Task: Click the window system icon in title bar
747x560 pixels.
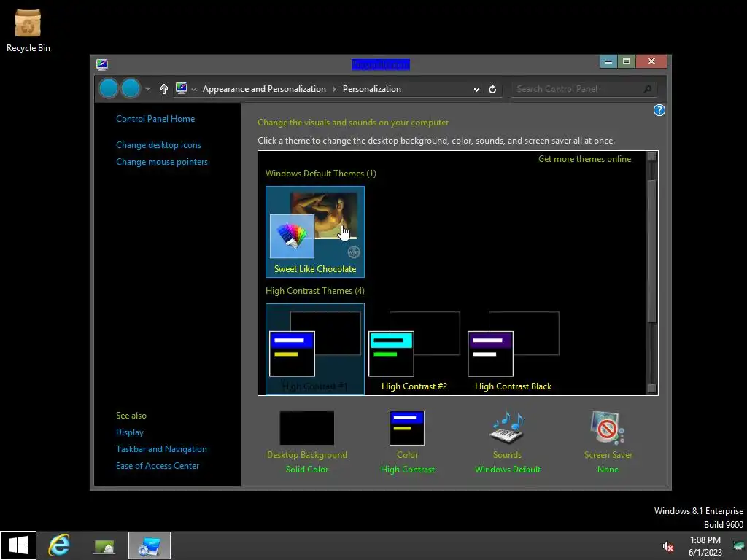Action: click(x=102, y=64)
